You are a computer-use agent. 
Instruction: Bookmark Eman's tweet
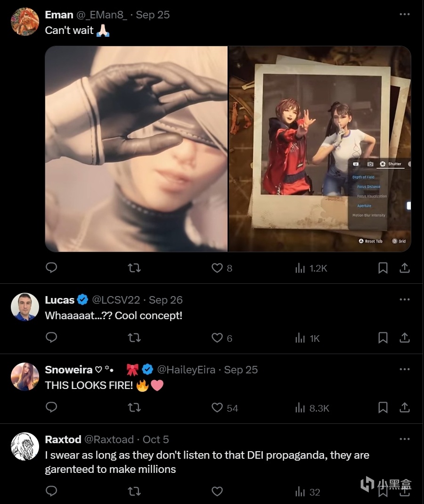[x=383, y=268]
